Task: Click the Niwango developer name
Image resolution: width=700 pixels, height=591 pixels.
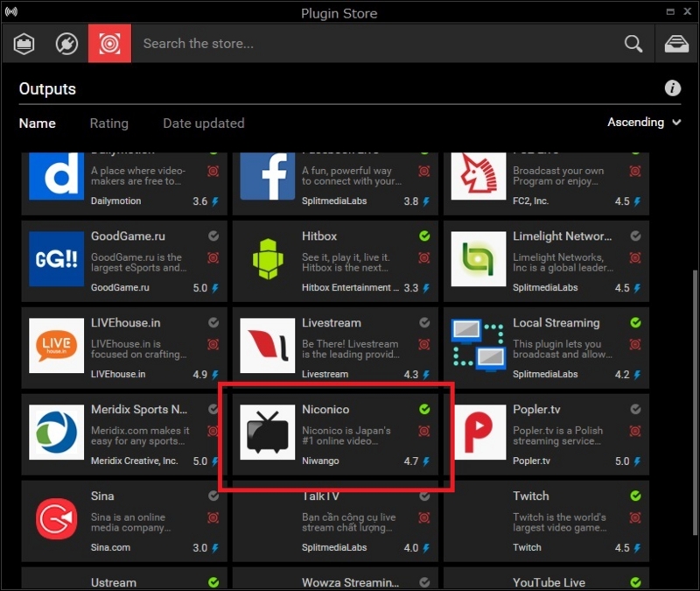Action: pyautogui.click(x=320, y=461)
